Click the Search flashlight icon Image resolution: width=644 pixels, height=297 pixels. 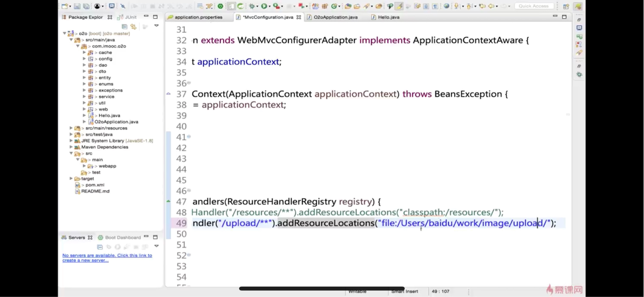click(x=367, y=6)
